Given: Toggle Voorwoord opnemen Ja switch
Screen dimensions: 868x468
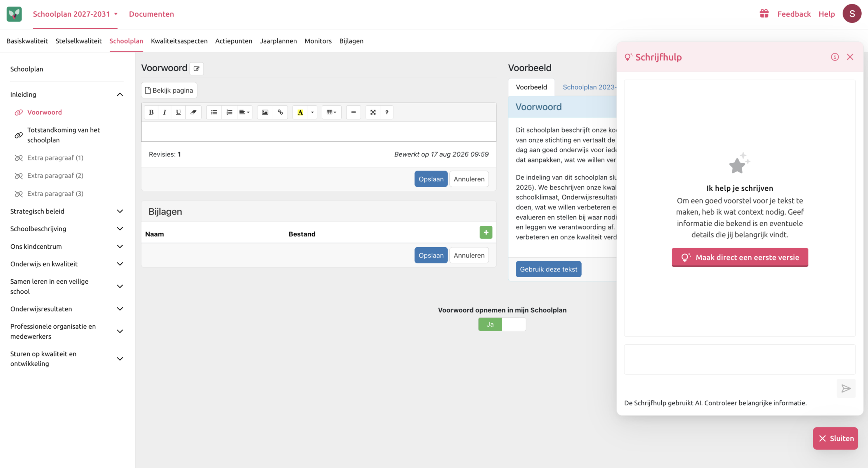Looking at the screenshot, I should coord(502,324).
